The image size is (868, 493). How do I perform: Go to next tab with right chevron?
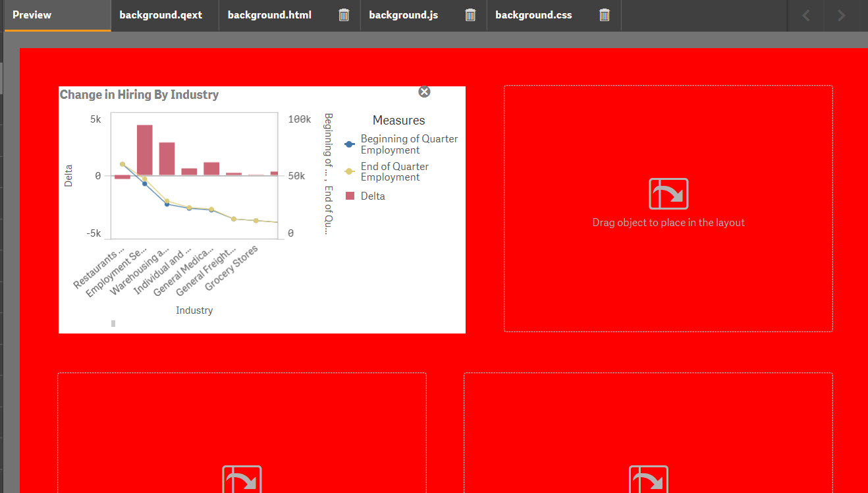(x=841, y=15)
